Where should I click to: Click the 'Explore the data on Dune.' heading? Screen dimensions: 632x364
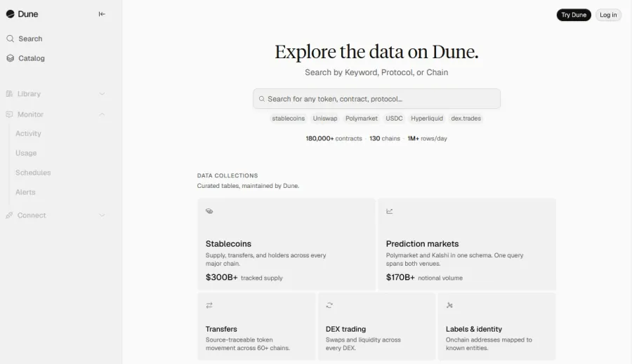click(x=376, y=51)
